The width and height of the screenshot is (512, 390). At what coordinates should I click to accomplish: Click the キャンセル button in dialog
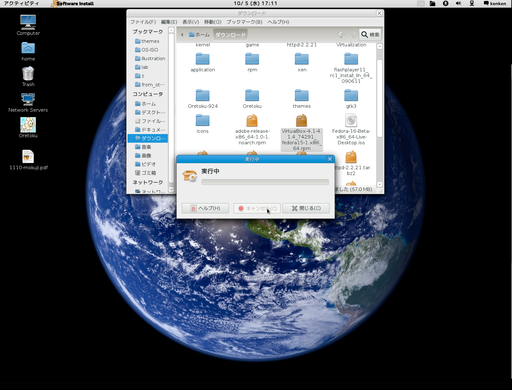click(257, 208)
